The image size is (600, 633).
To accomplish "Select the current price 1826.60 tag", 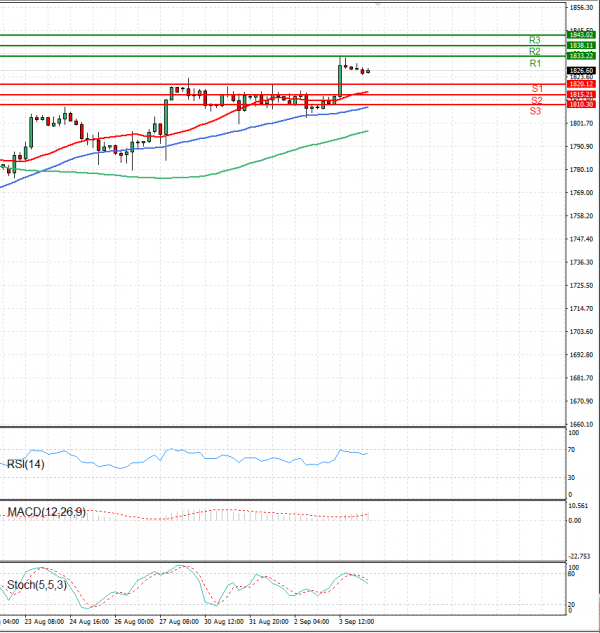I will coord(581,70).
